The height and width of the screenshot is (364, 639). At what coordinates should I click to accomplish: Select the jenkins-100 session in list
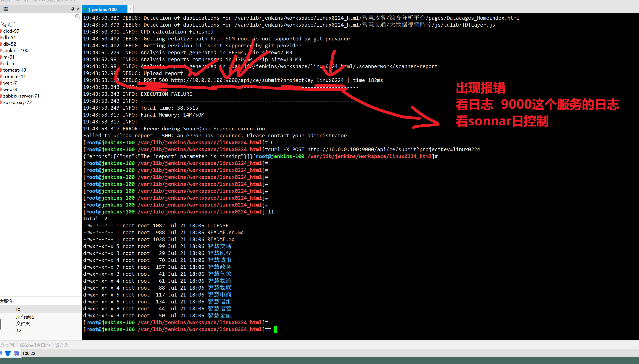pyautogui.click(x=16, y=50)
